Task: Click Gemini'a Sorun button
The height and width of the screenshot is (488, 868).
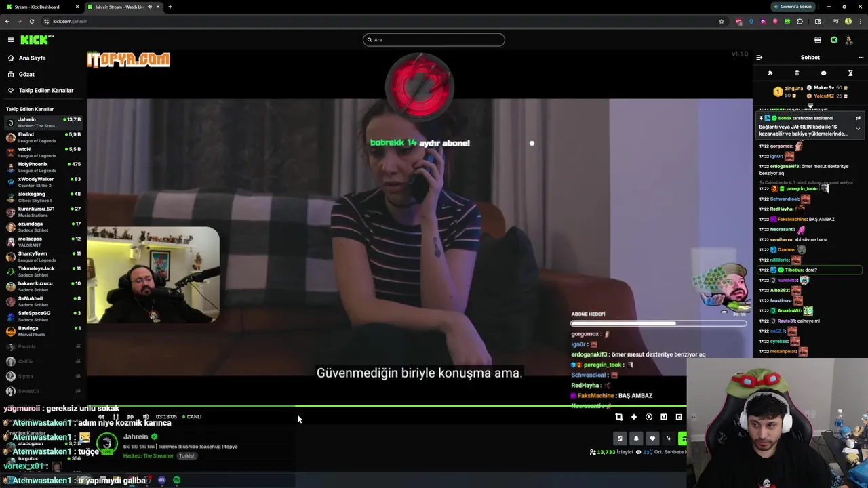Action: pyautogui.click(x=792, y=7)
